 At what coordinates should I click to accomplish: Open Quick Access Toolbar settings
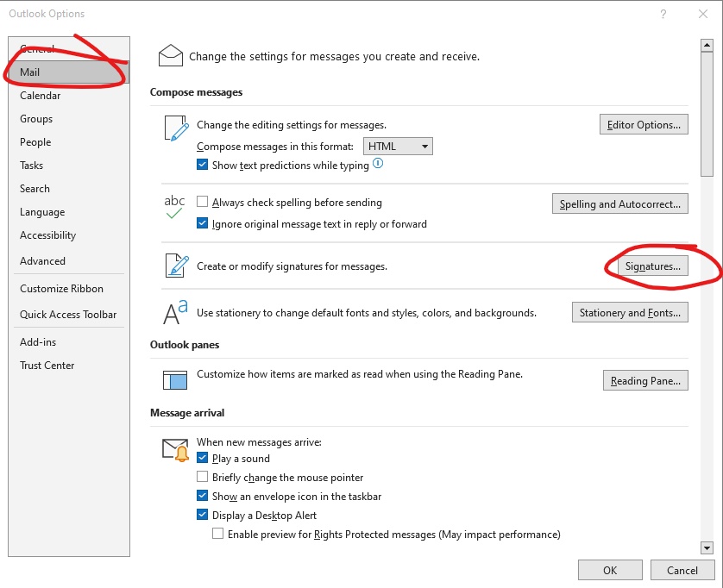pos(68,315)
